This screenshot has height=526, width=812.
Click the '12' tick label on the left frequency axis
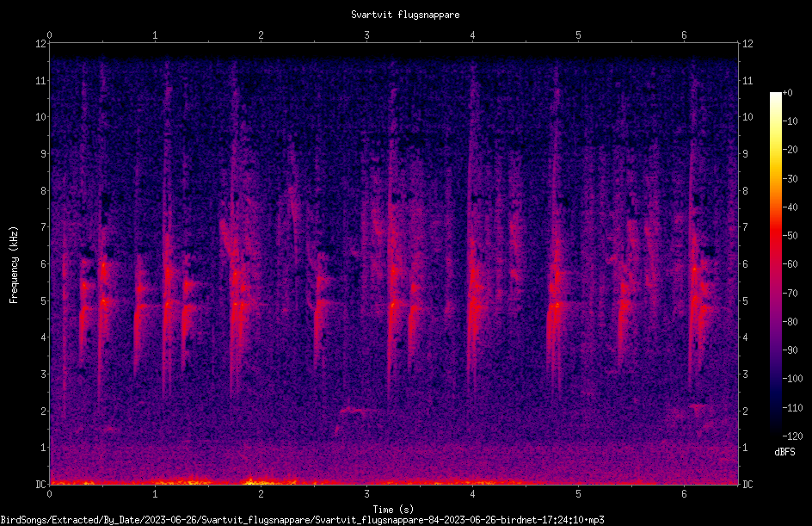pyautogui.click(x=41, y=44)
